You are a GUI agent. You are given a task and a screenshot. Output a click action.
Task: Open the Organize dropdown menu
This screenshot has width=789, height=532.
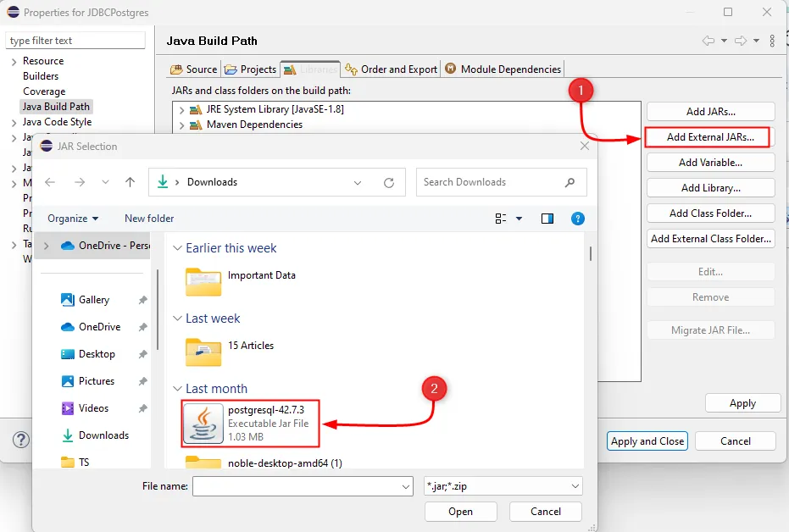(73, 219)
